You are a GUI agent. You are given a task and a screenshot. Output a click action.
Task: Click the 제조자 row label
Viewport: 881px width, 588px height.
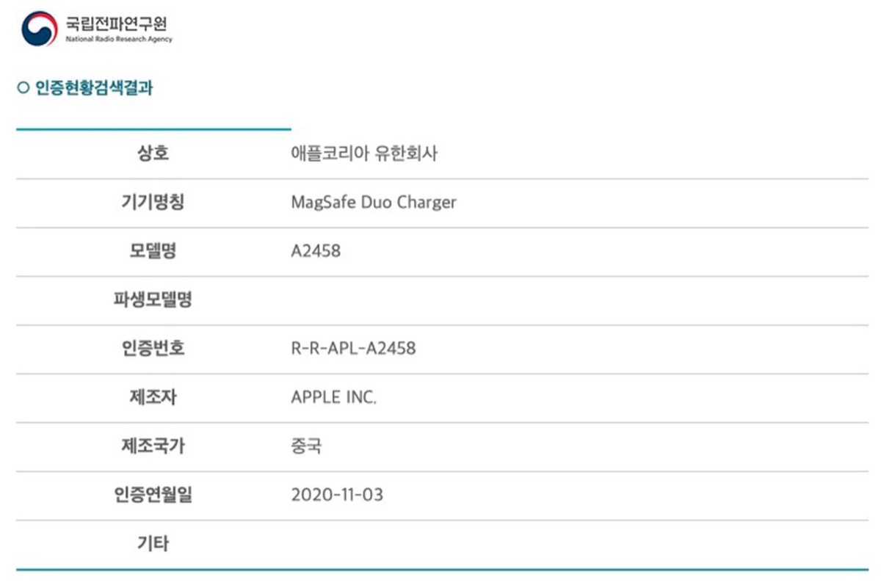pos(153,397)
